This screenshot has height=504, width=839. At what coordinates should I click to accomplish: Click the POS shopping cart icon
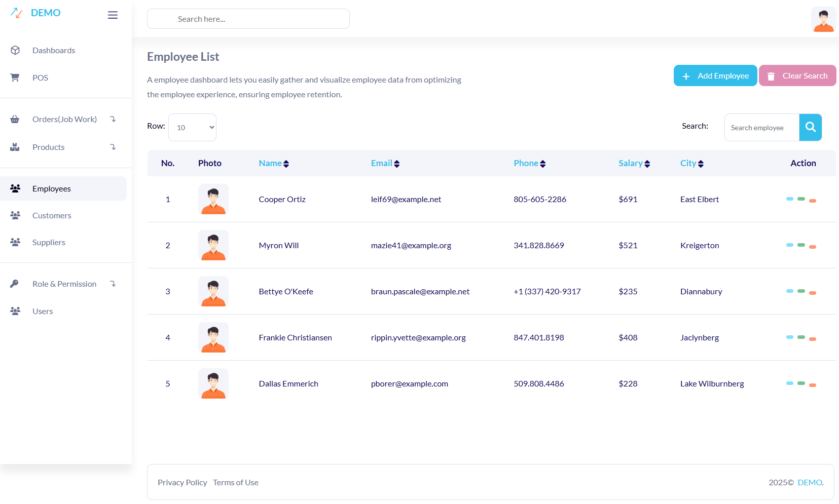pyautogui.click(x=15, y=77)
